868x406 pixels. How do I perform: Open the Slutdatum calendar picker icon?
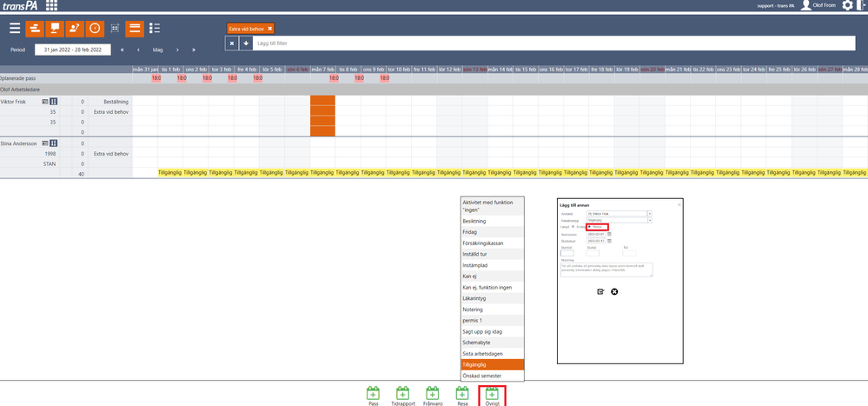(x=609, y=241)
